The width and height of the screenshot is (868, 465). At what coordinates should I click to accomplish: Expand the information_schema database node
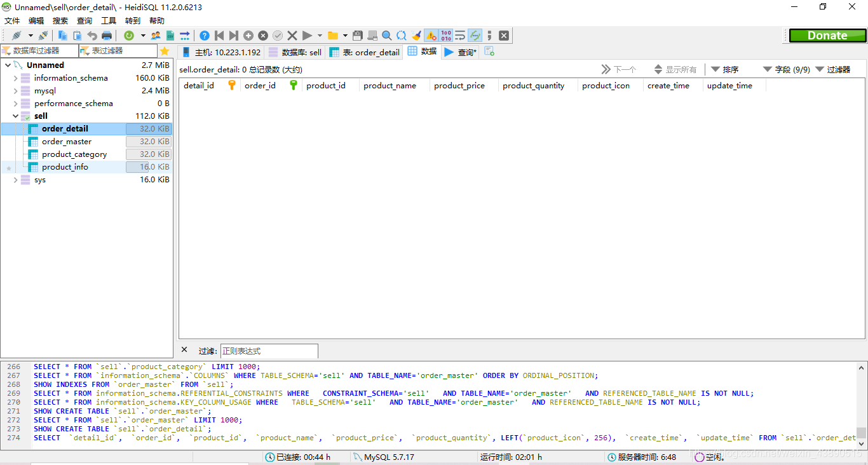pos(16,78)
